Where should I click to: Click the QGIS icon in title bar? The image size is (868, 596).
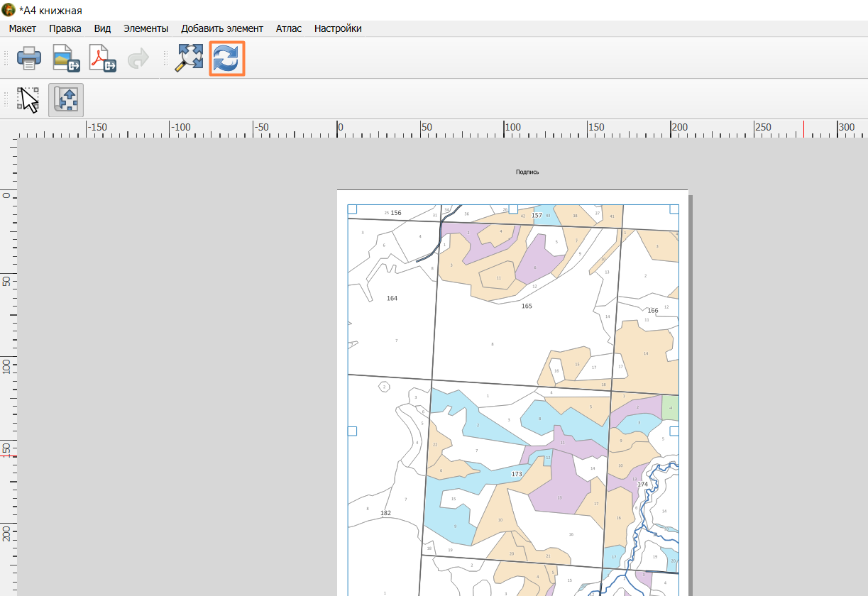pos(9,10)
